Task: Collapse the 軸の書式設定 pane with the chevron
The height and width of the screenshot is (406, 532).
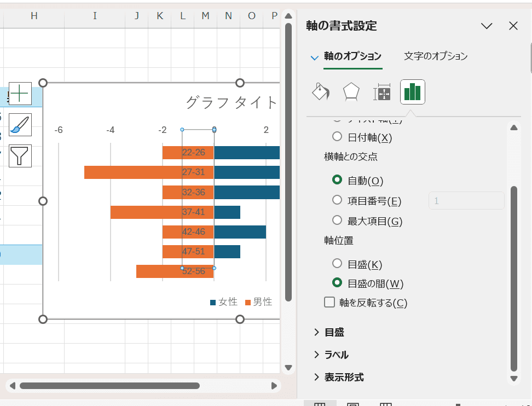Action: point(487,26)
